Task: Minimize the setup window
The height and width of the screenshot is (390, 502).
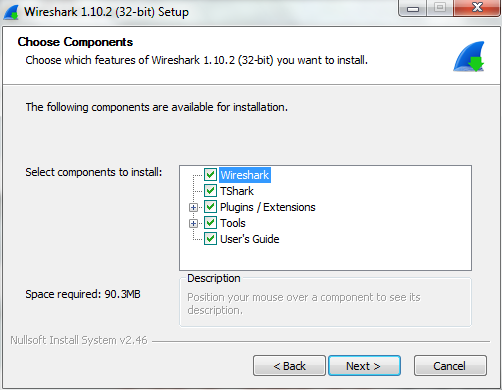Action: point(413,8)
